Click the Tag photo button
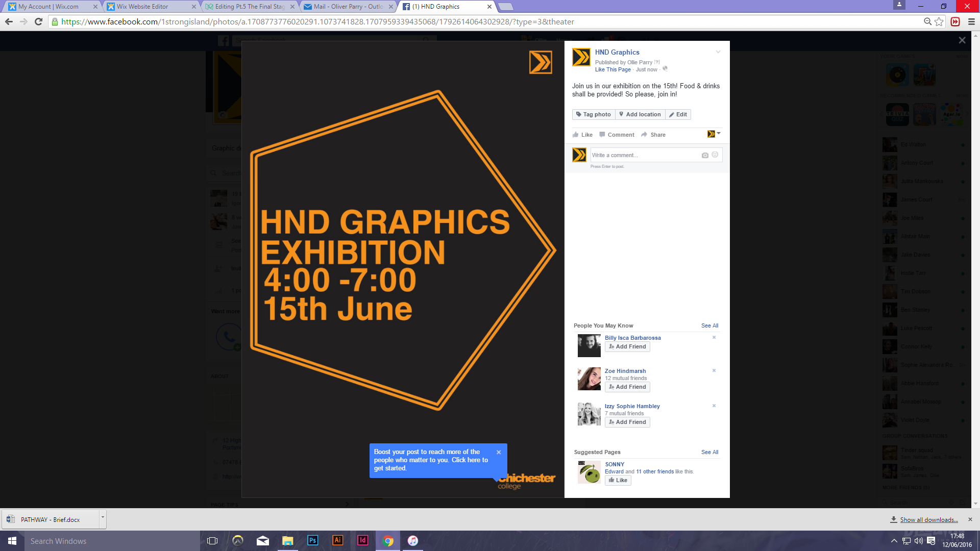980x551 pixels. [594, 114]
